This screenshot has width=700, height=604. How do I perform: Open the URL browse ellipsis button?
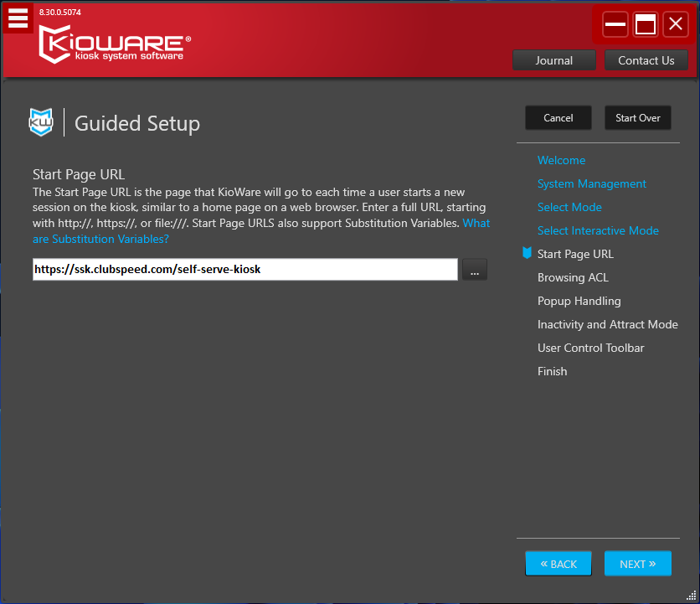475,270
